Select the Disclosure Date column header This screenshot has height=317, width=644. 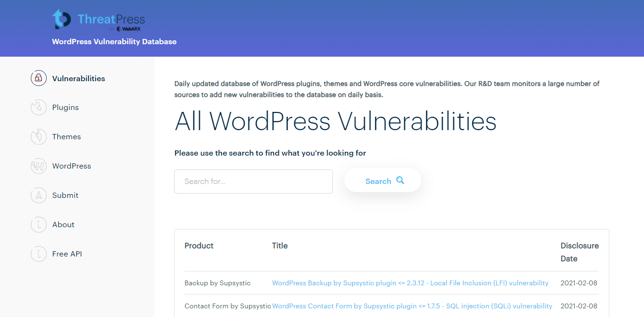(580, 252)
